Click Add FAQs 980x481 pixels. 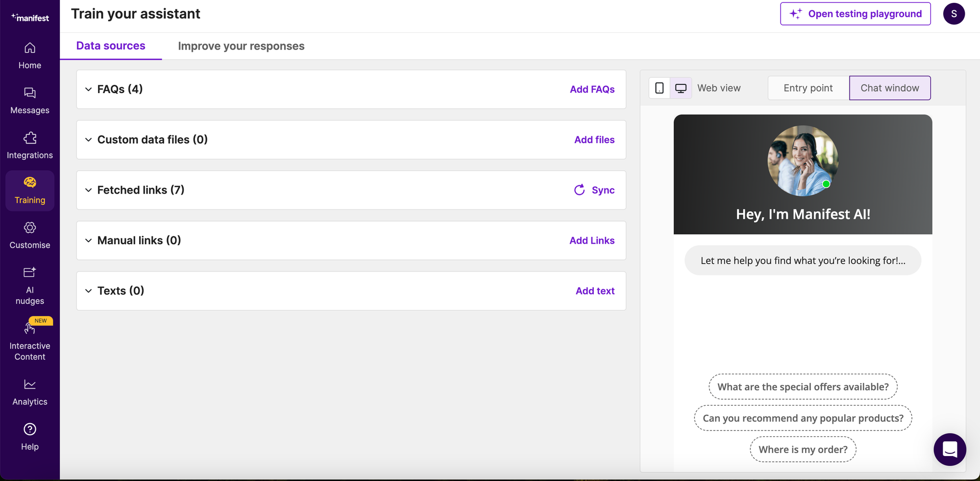point(592,89)
